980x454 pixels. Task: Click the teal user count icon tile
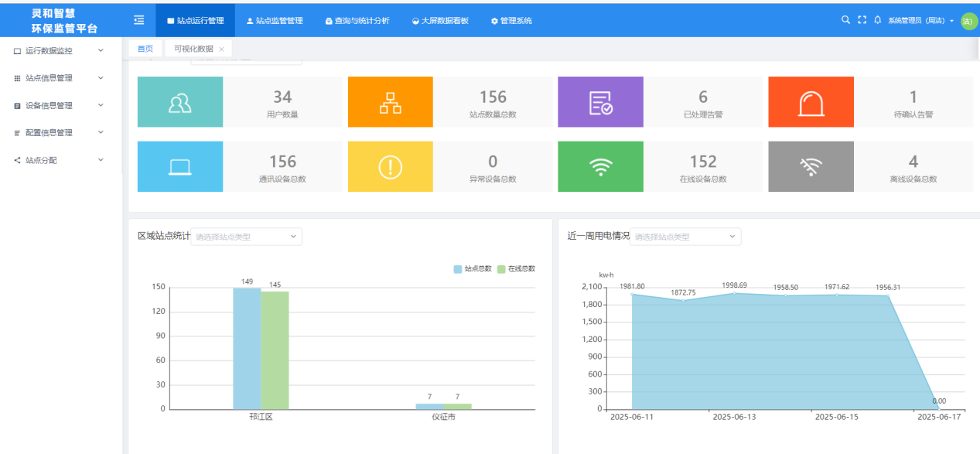[x=180, y=102]
